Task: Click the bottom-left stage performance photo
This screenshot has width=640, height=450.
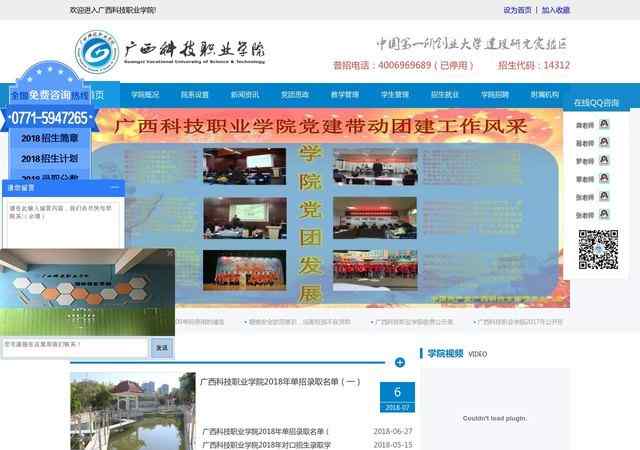Action: (x=244, y=270)
